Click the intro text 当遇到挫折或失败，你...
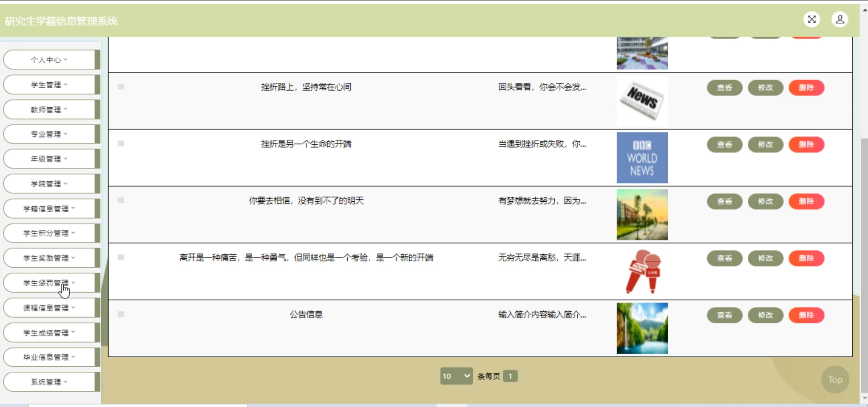This screenshot has width=868, height=407. coord(542,144)
